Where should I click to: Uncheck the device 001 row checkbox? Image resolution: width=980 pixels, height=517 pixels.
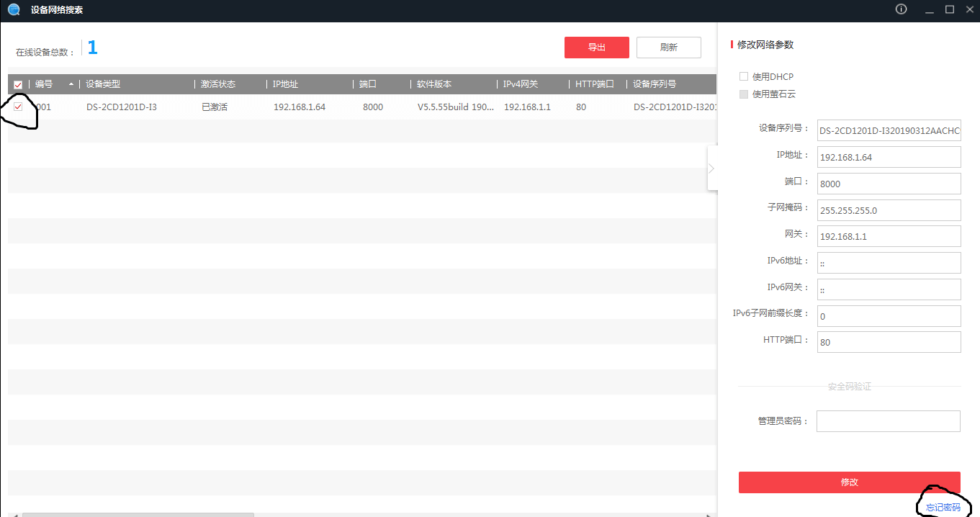(x=18, y=107)
